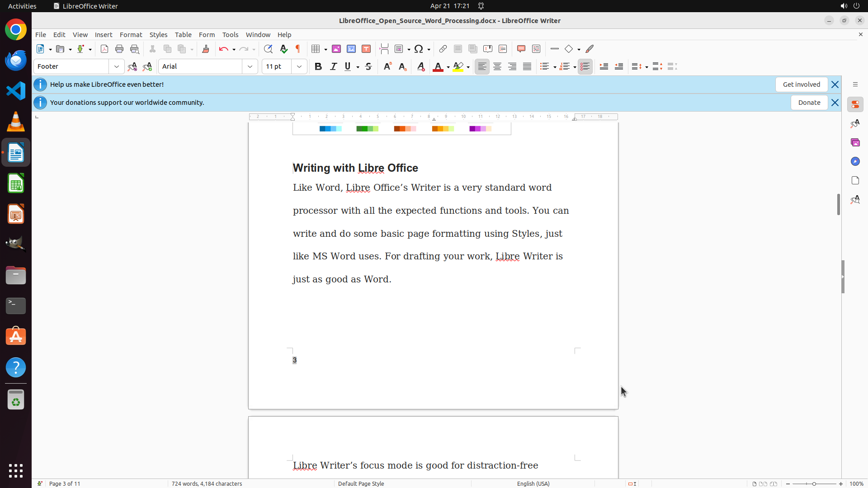Enable Justified paragraph alignment
Image resolution: width=868 pixels, height=488 pixels.
pos(527,66)
